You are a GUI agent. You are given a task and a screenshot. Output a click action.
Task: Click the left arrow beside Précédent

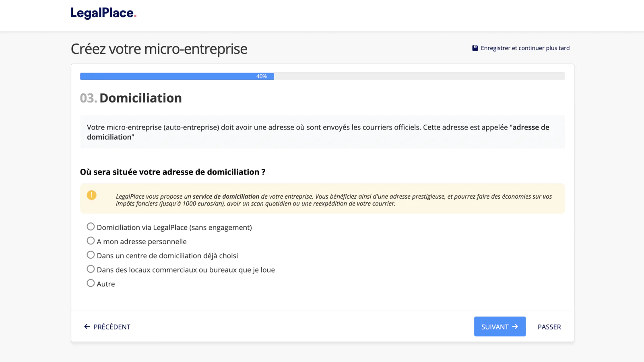(x=87, y=327)
